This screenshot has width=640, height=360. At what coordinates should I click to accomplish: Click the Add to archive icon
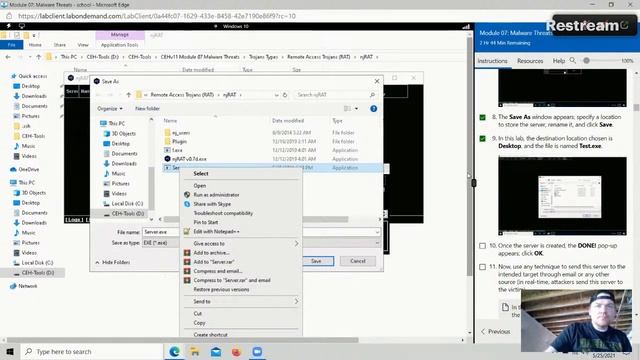(187, 253)
